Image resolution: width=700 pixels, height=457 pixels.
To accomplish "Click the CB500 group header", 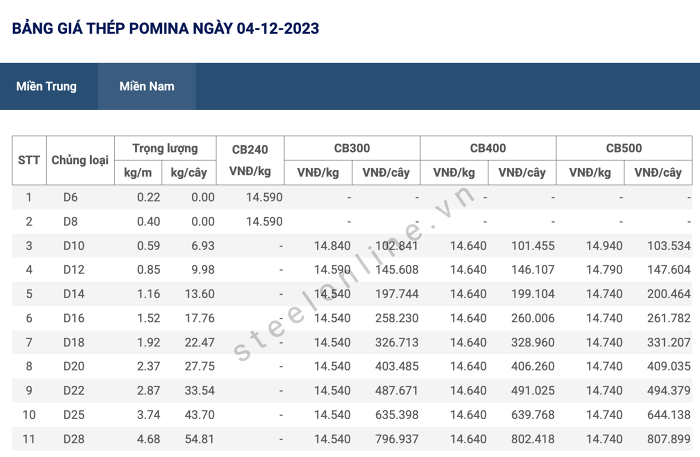I will pos(624,148).
